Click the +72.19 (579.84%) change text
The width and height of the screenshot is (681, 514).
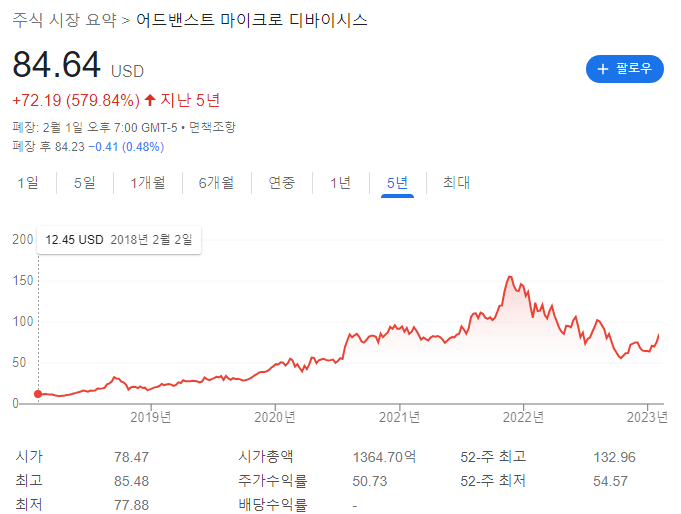click(76, 100)
